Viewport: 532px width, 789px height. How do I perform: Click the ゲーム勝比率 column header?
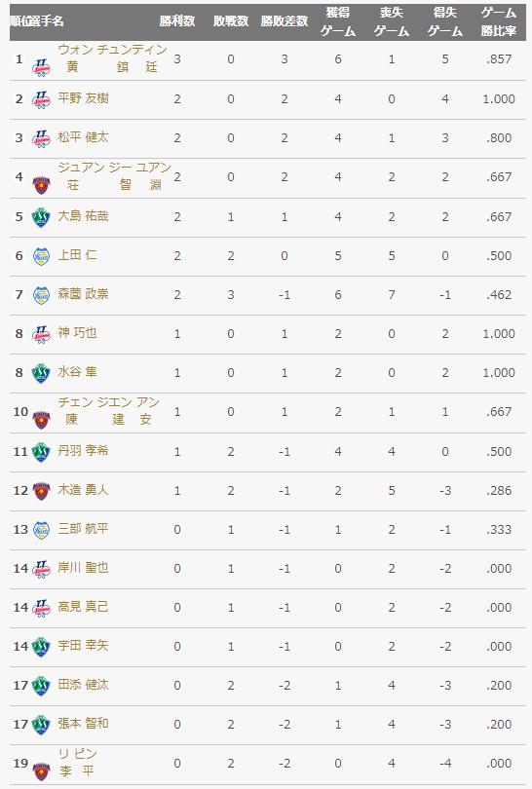pos(498,21)
